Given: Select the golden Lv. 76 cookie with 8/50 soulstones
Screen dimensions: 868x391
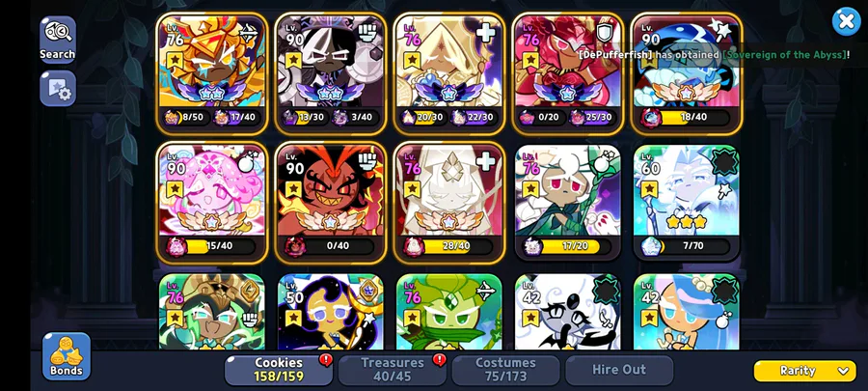Looking at the screenshot, I should (x=212, y=73).
